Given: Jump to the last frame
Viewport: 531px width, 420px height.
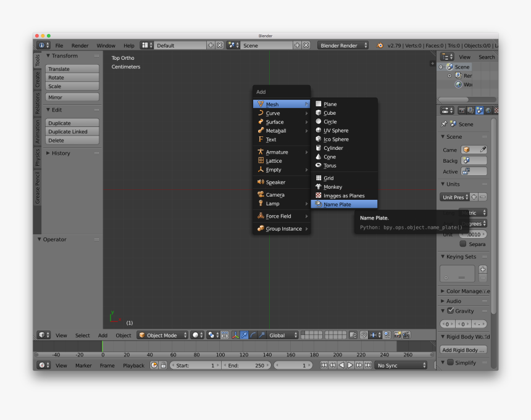Looking at the screenshot, I should pos(368,365).
